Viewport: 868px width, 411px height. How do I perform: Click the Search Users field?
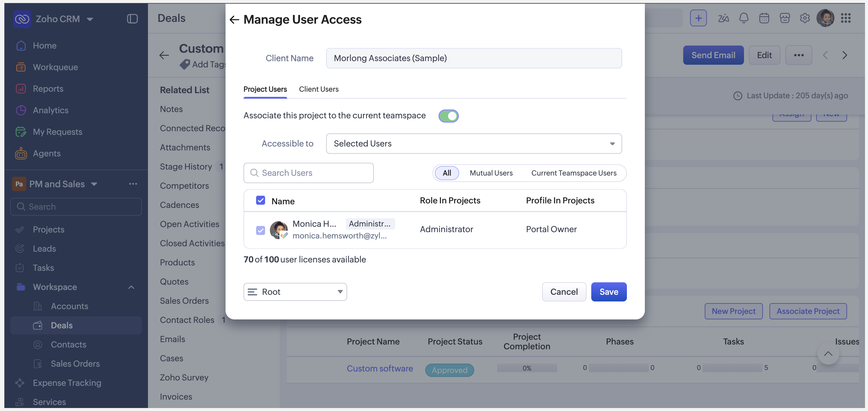(308, 173)
